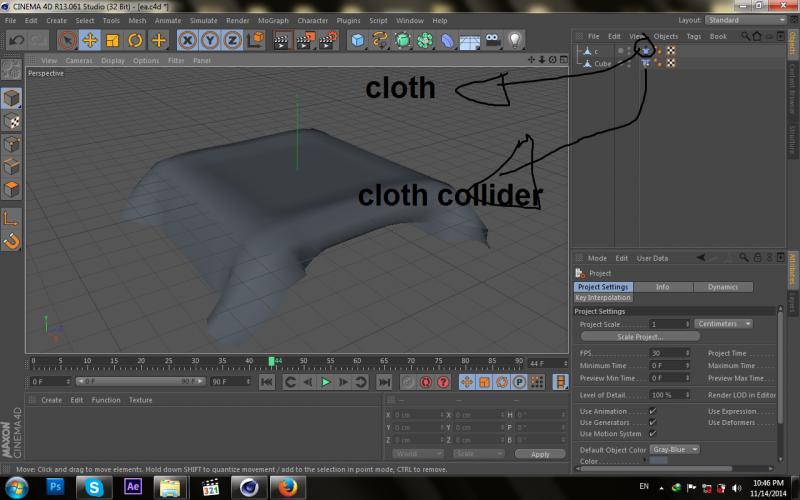800x500 pixels.
Task: Toggle Autokeying button
Action: pos(426,382)
